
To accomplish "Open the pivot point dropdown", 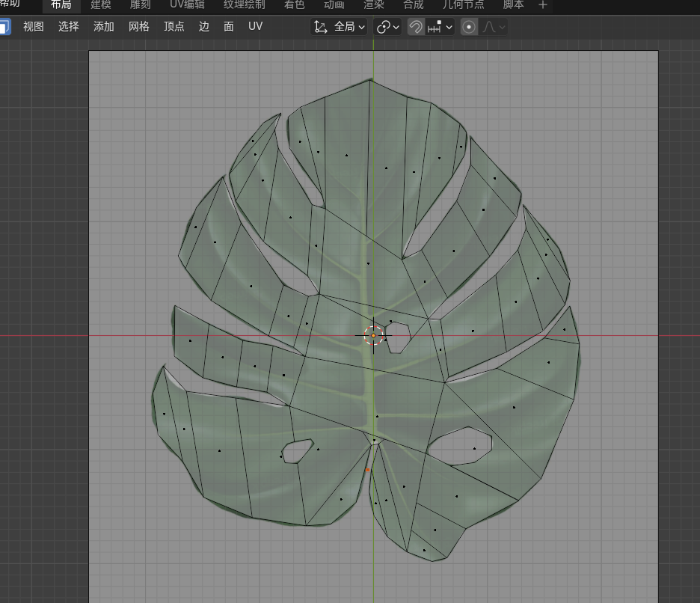I will (x=387, y=27).
